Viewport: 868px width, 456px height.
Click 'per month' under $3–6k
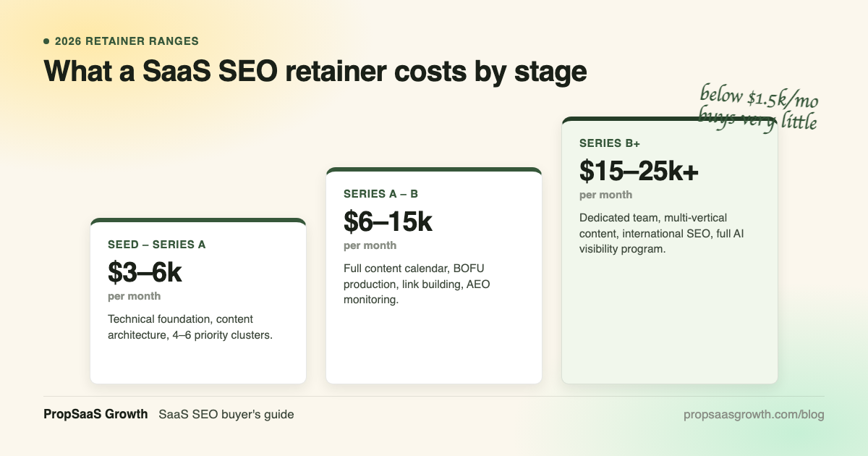pos(135,296)
